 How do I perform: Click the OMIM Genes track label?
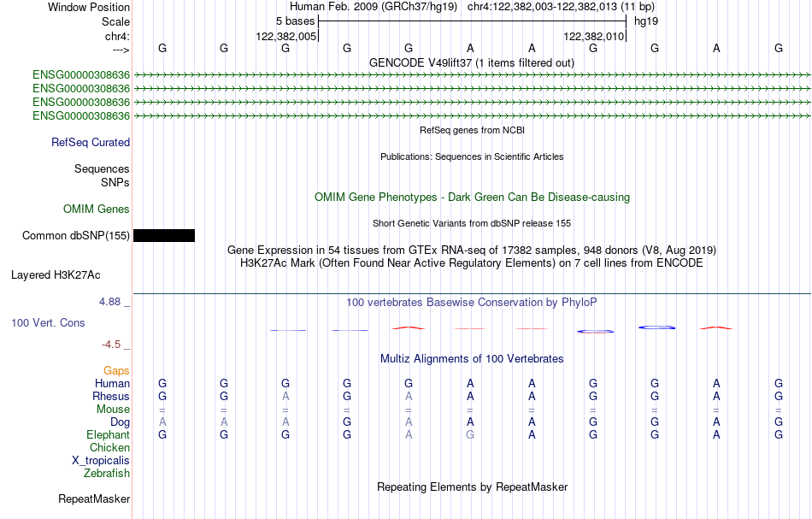click(97, 209)
